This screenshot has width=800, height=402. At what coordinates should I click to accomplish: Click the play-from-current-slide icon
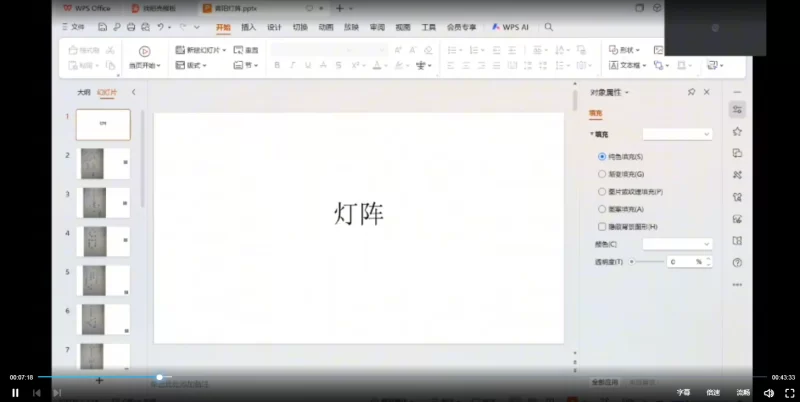click(x=144, y=51)
